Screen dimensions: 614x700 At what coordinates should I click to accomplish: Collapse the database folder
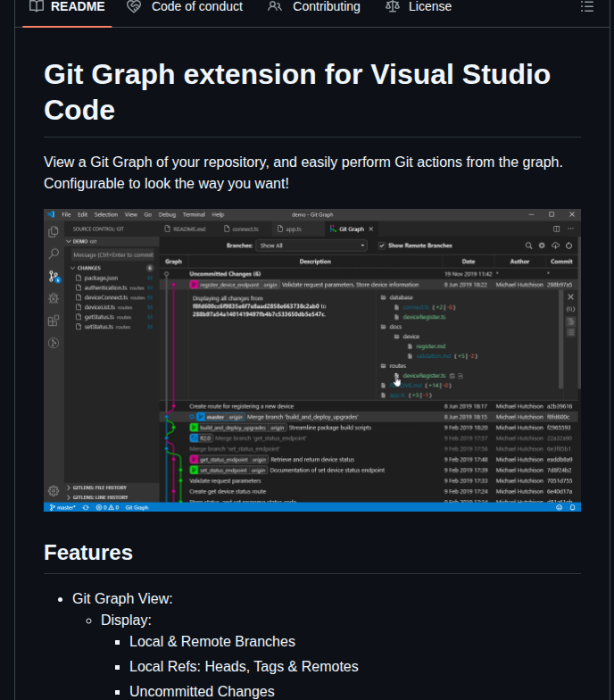(396, 297)
